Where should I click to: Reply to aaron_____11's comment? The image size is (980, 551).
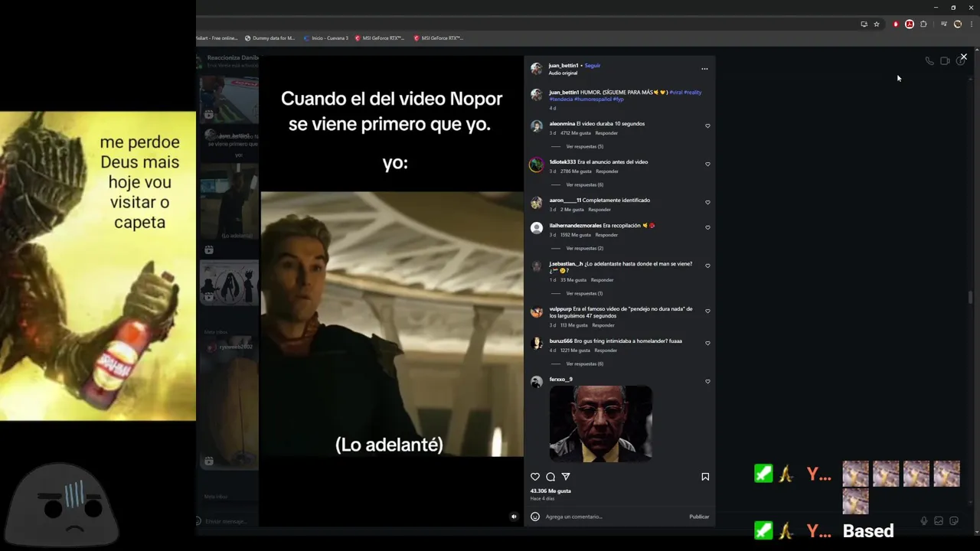[x=599, y=210]
